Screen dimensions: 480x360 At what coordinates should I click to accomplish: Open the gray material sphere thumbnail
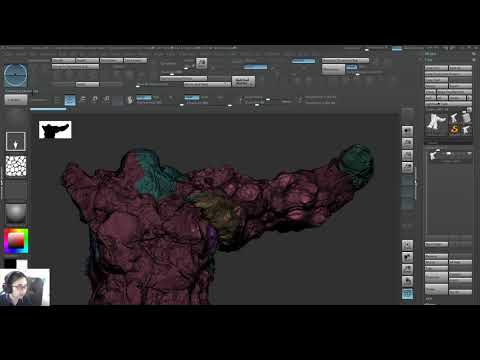coord(16,213)
